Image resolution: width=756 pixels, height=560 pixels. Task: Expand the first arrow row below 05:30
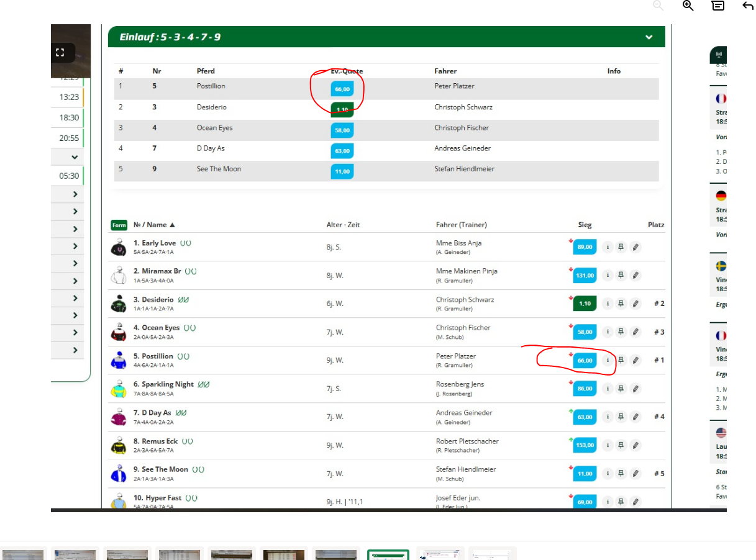(75, 194)
